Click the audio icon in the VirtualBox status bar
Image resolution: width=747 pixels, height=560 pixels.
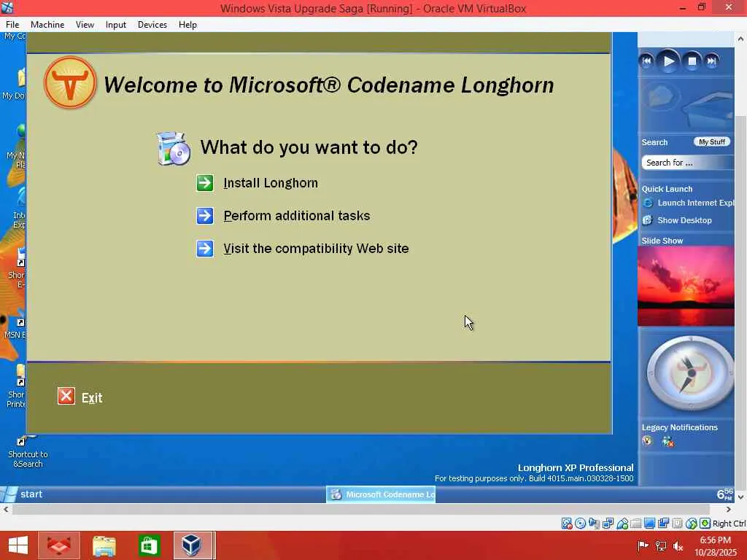pos(594,524)
